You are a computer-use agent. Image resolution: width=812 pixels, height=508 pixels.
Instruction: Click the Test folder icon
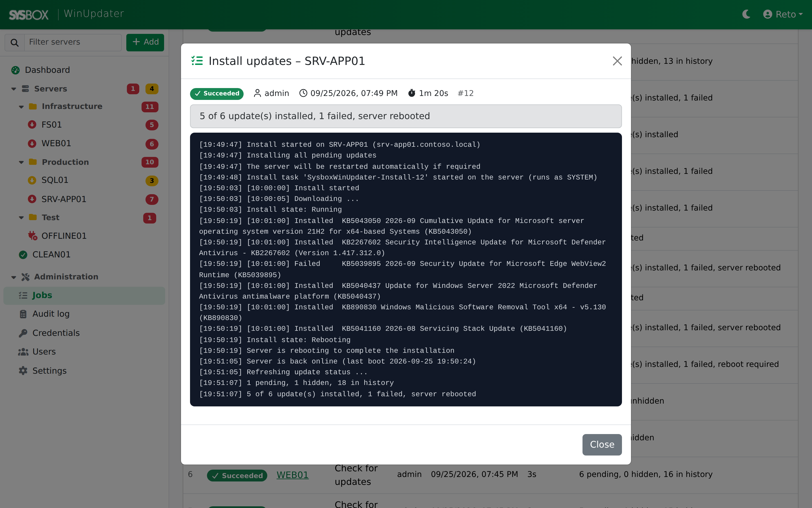tap(33, 217)
